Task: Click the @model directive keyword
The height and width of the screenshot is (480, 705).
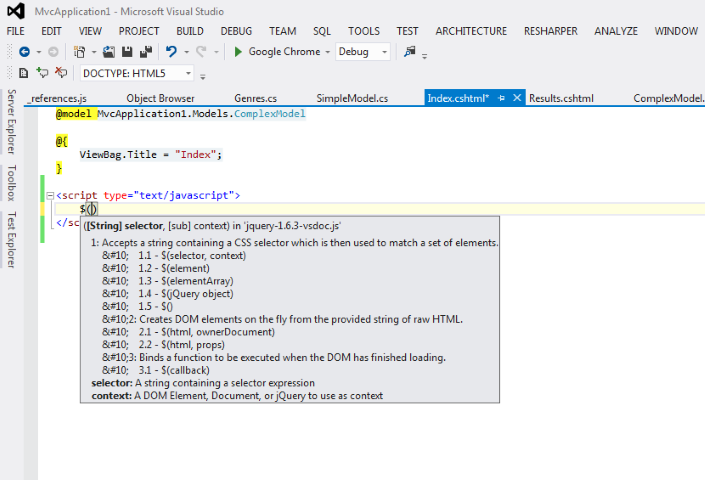Action: coord(73,114)
